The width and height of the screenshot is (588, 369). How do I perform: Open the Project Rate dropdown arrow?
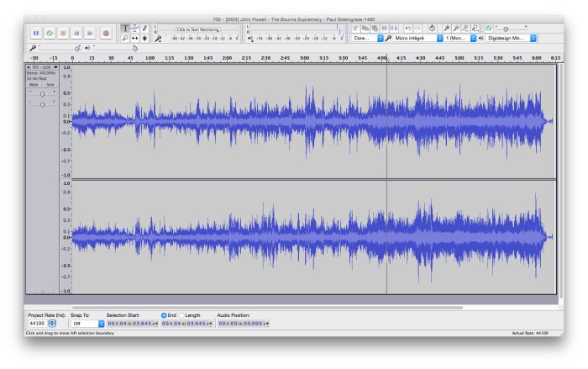[x=52, y=324]
